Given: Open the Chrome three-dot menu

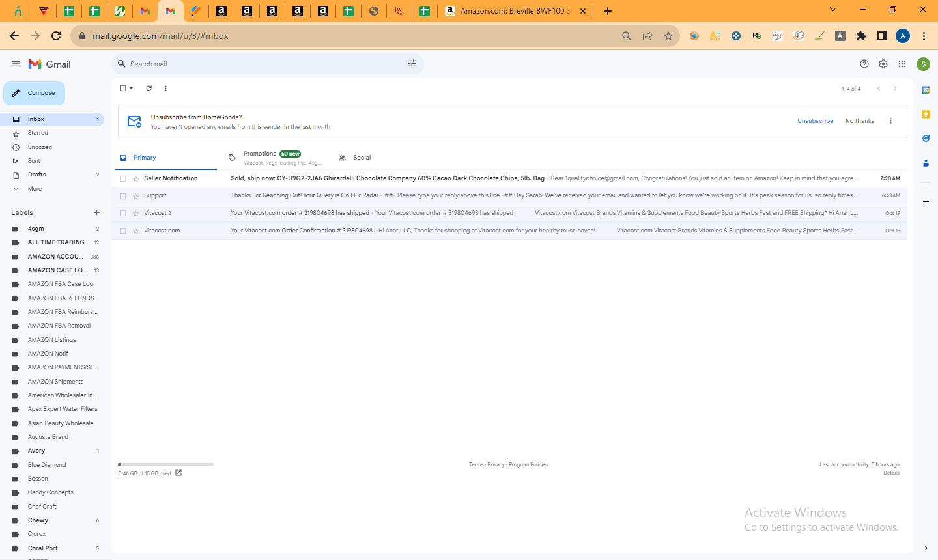Looking at the screenshot, I should point(924,36).
